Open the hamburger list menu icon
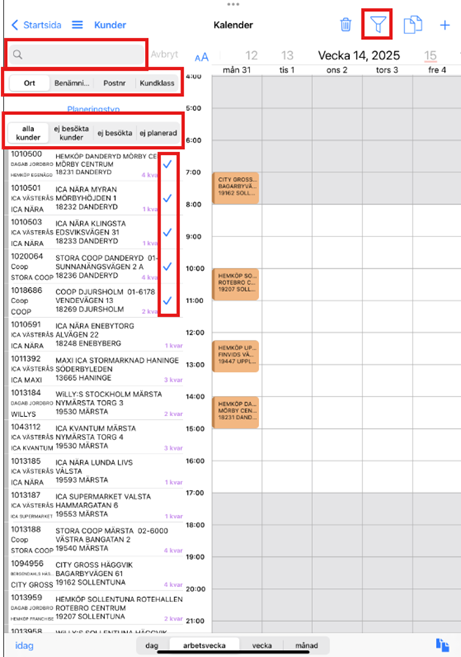Image resolution: width=461 pixels, height=657 pixels. click(x=78, y=25)
